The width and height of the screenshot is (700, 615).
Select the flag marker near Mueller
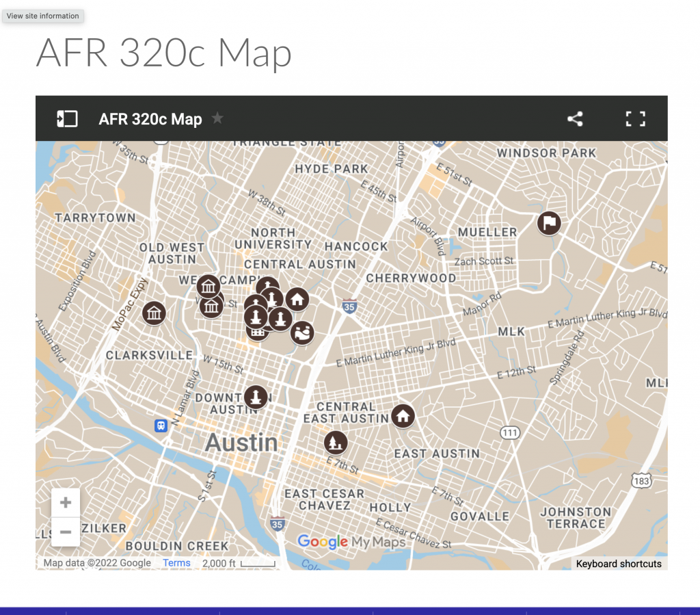click(x=549, y=223)
